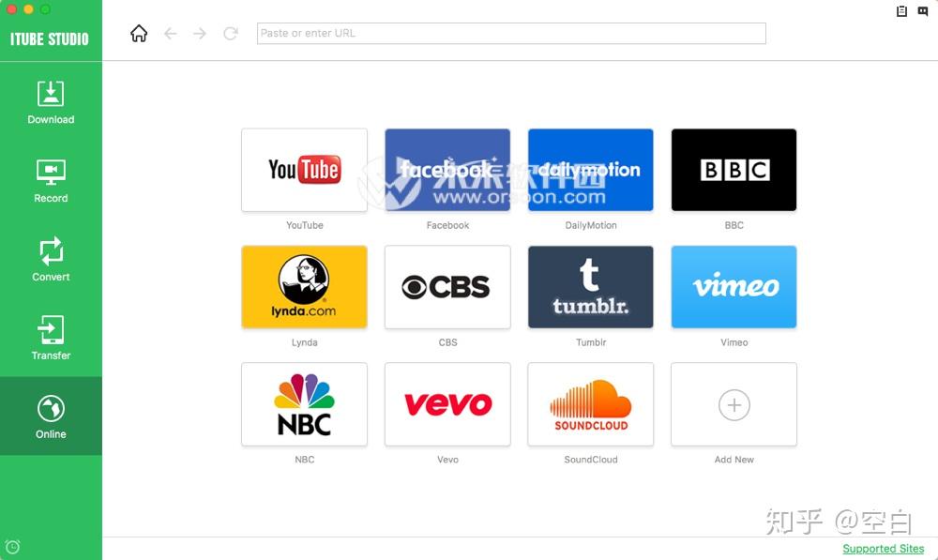Click the DailyMotion caption text

(590, 225)
